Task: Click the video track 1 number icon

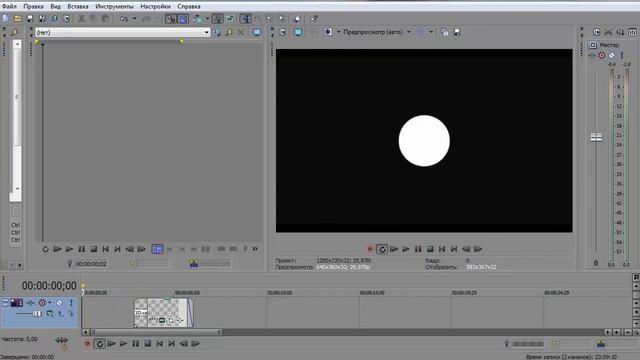Action: [x=17, y=303]
